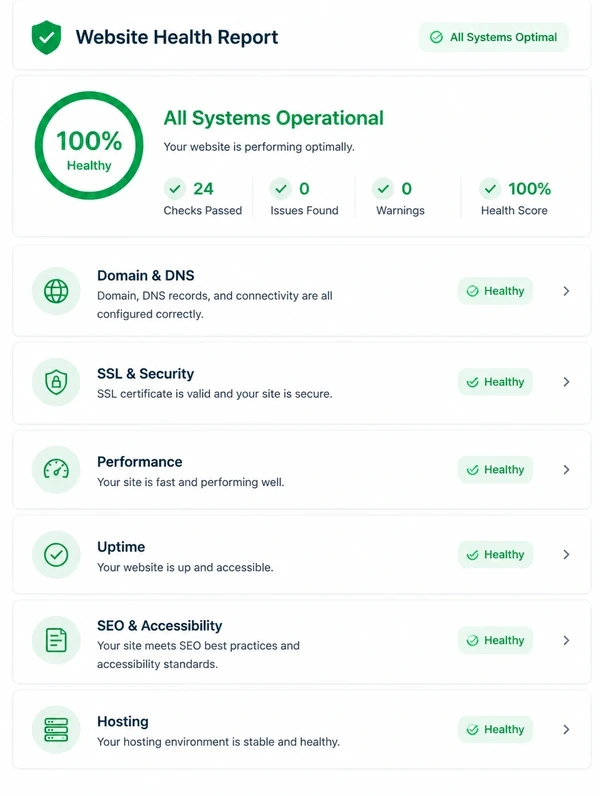
Task: Click the checkmark beside 0 Warnings
Action: pyautogui.click(x=383, y=189)
